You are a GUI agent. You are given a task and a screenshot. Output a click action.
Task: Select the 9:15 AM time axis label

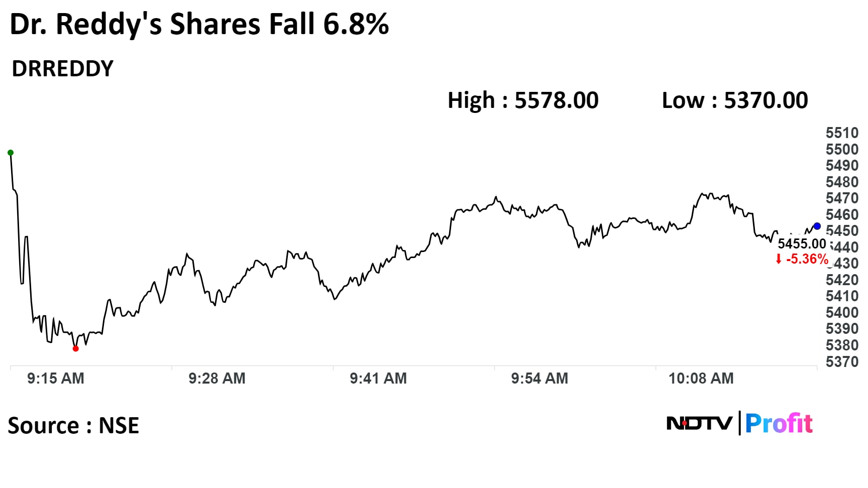56,379
